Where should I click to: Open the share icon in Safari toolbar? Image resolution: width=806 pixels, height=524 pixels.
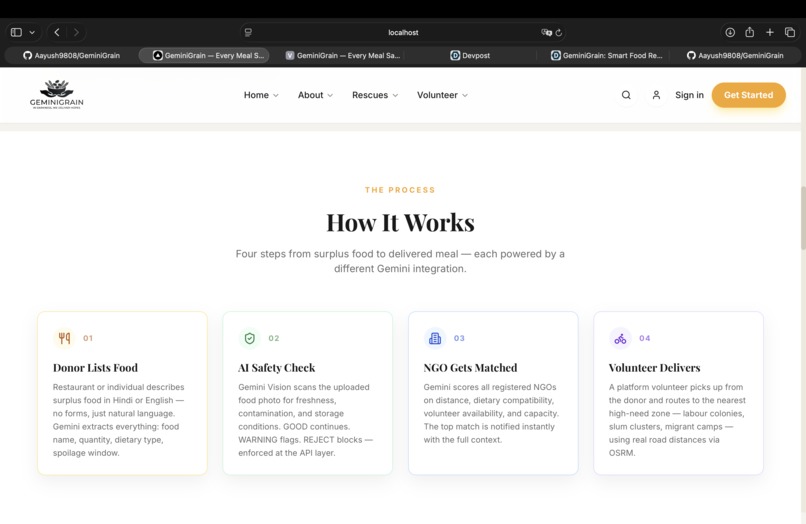(x=749, y=32)
